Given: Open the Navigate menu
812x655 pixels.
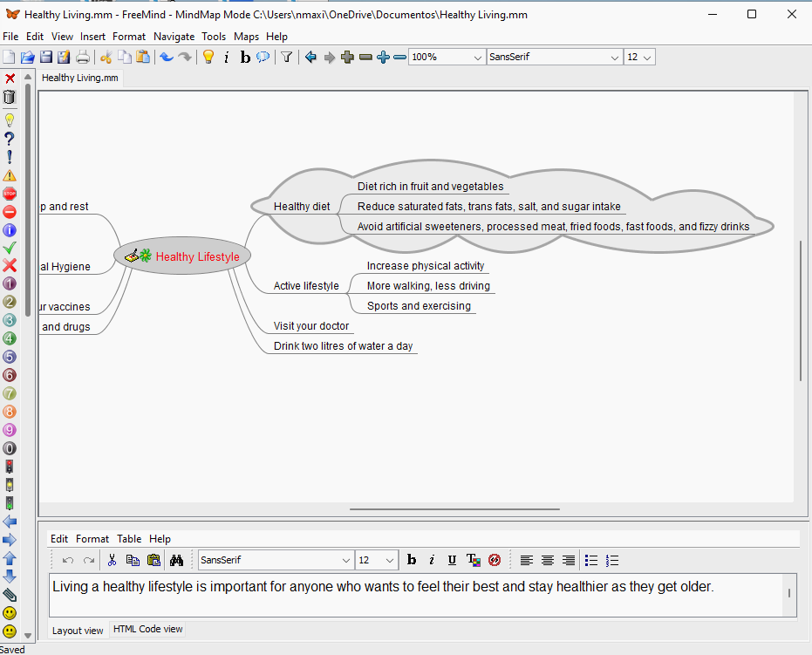Looking at the screenshot, I should click(x=174, y=37).
